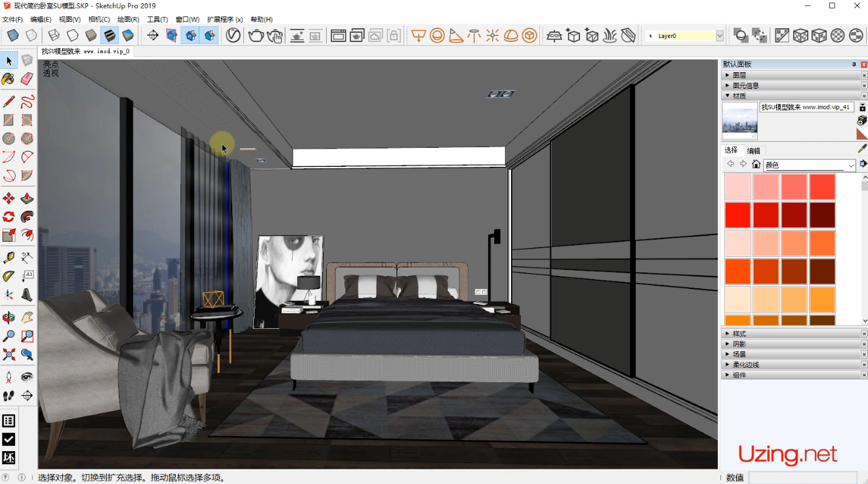Open the 颜色 materials collection dropdown
Screen dimensions: 868x484
coord(808,165)
